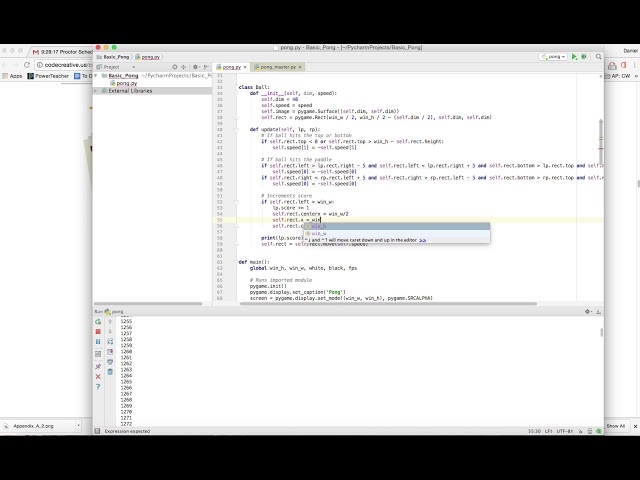Expand the External Libraries tree node
This screenshot has width=640, height=480.
[97, 91]
